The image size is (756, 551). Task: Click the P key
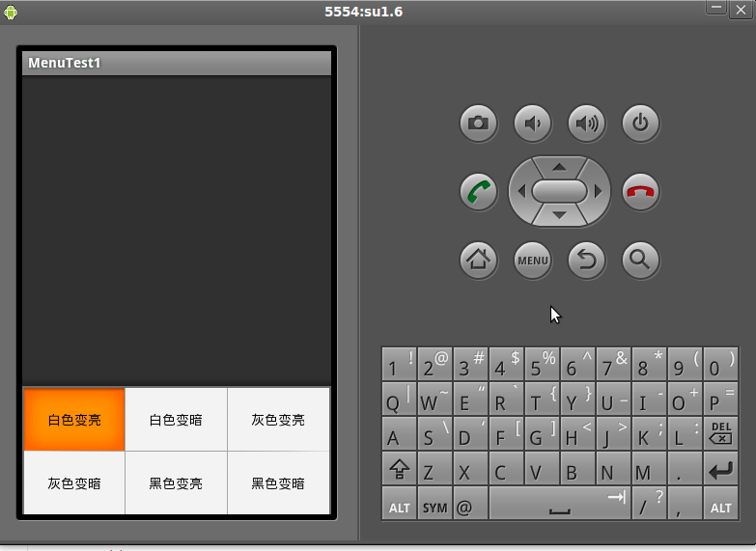tap(720, 399)
